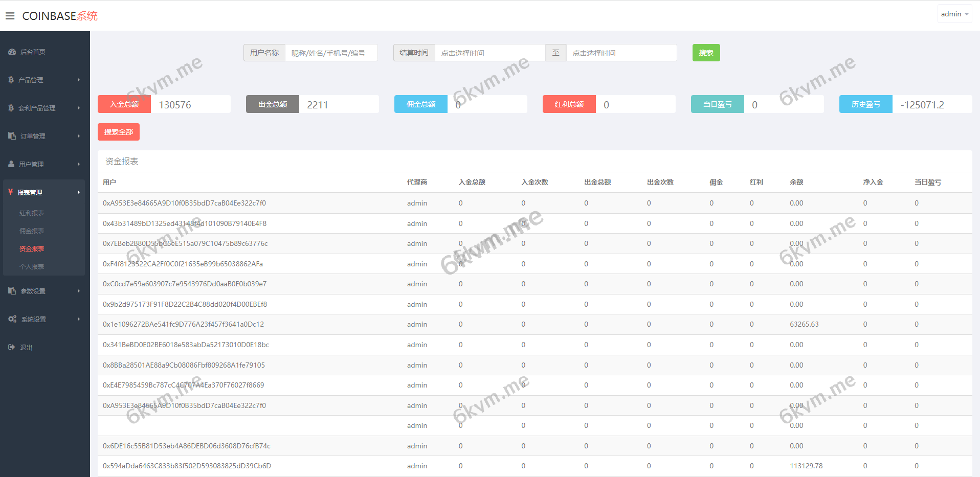Select the 用户管理 user icon

(12, 164)
